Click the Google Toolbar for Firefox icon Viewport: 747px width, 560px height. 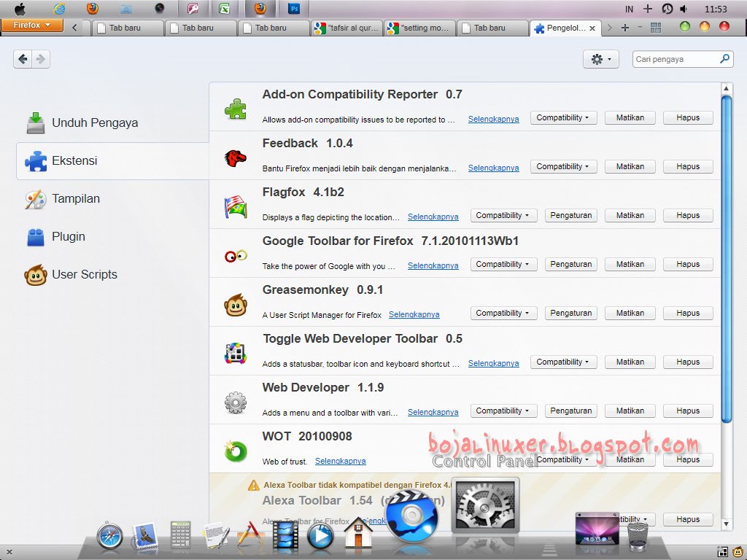236,256
